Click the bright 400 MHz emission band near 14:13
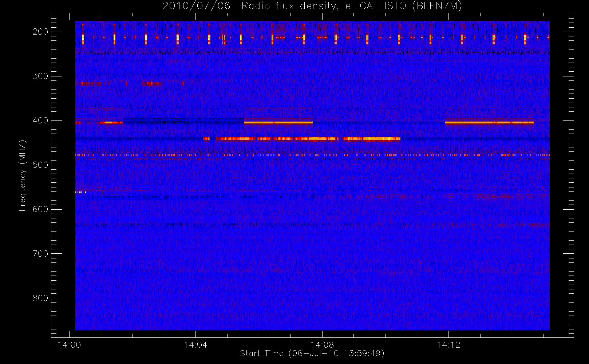The width and height of the screenshot is (589, 364). coord(489,122)
